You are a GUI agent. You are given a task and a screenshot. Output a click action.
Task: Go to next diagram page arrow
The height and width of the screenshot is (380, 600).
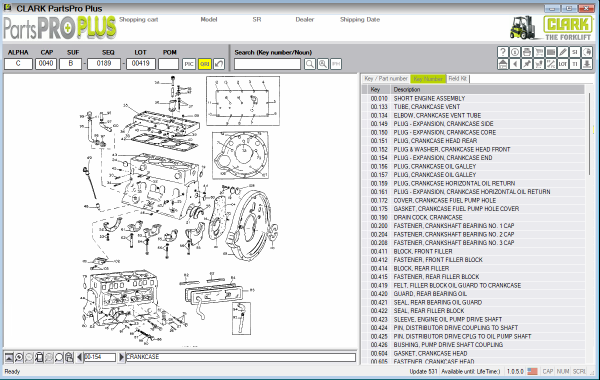(121, 357)
